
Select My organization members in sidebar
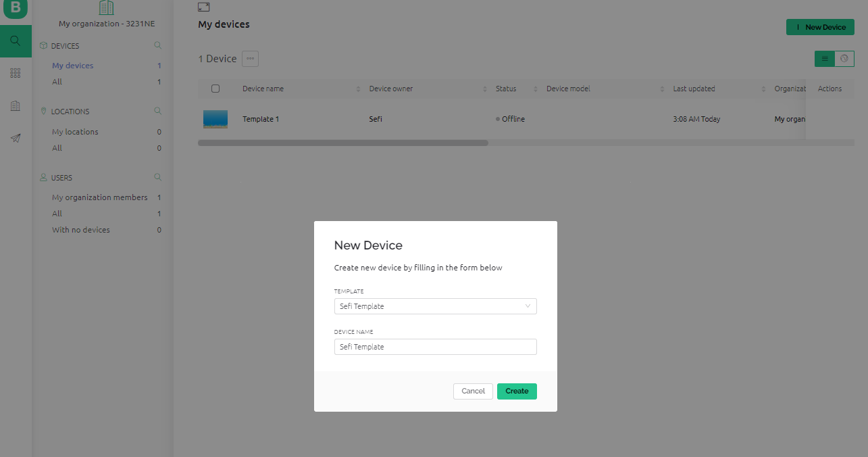pos(99,197)
